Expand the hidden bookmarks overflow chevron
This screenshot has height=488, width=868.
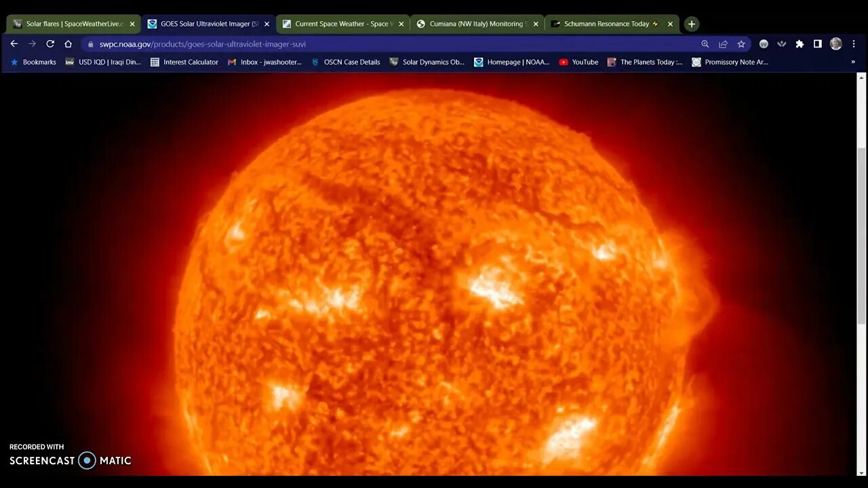[x=853, y=62]
